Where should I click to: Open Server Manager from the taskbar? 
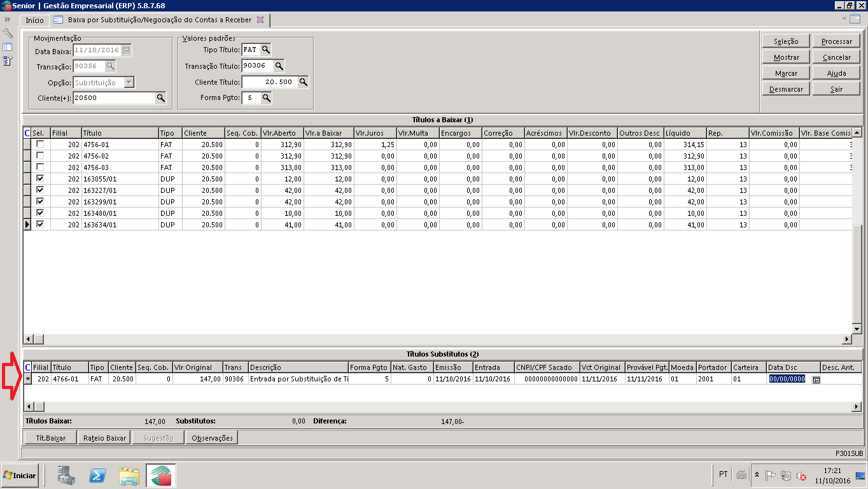click(x=67, y=476)
